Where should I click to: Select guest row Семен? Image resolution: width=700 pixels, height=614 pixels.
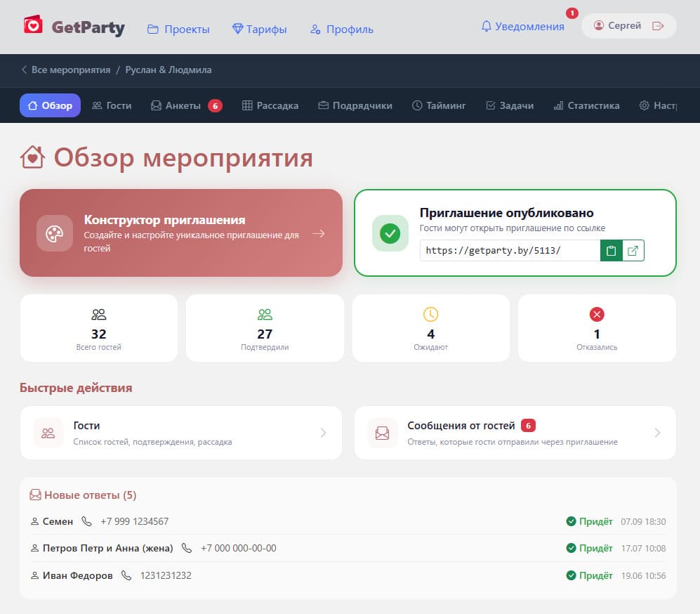pyautogui.click(x=348, y=521)
